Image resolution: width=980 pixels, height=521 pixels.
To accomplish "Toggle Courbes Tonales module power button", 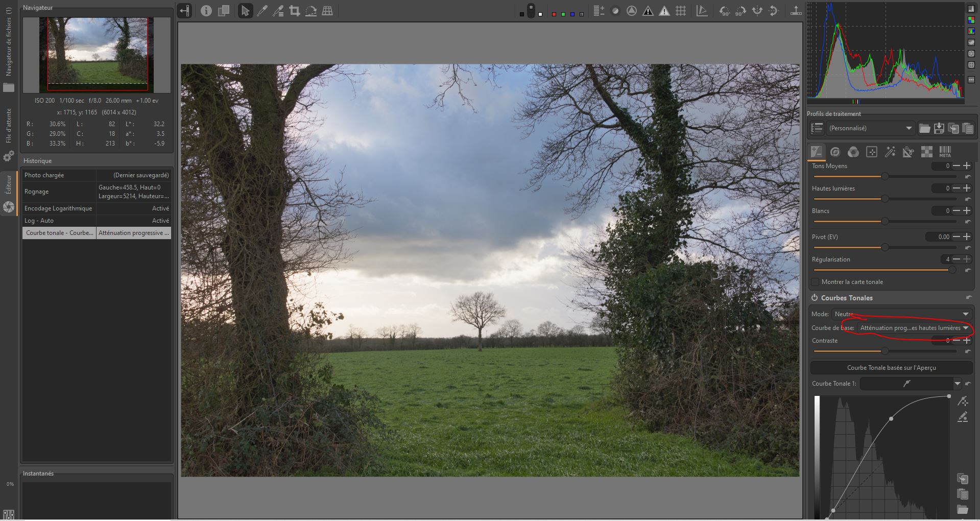I will click(x=815, y=298).
